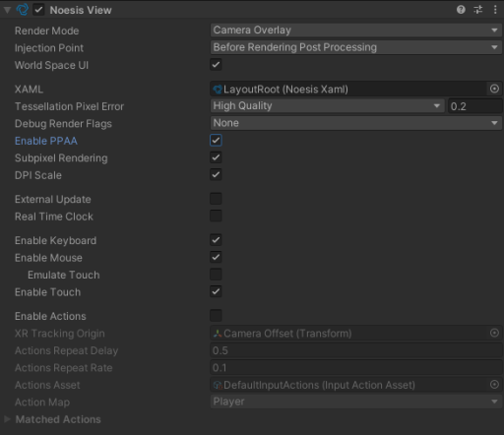Click the tessellation pixel error 0.2 field
This screenshot has height=435, width=504.
click(x=474, y=106)
